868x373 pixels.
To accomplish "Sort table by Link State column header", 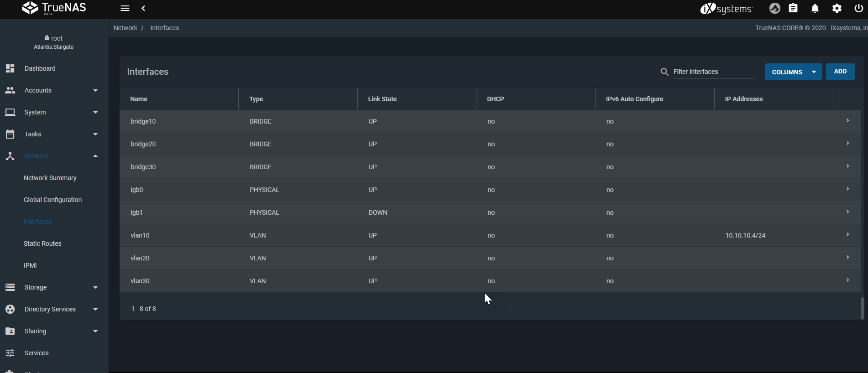I will point(382,99).
